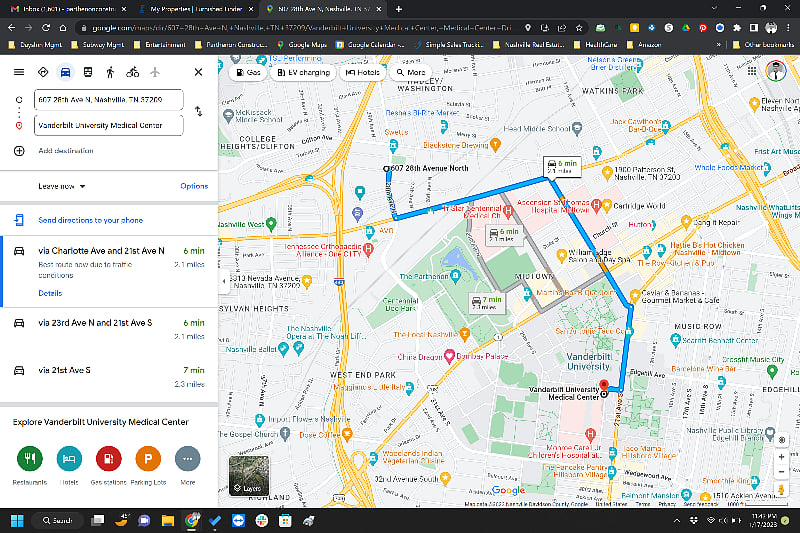Viewport: 800px width, 533px height.
Task: Open More search chip on map
Action: [411, 72]
